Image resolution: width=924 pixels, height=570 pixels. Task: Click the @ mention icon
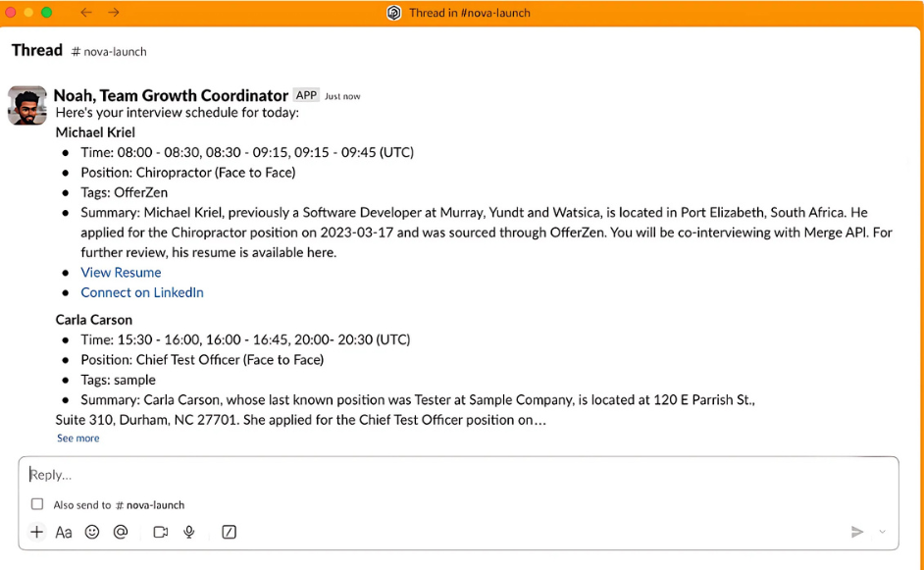121,532
